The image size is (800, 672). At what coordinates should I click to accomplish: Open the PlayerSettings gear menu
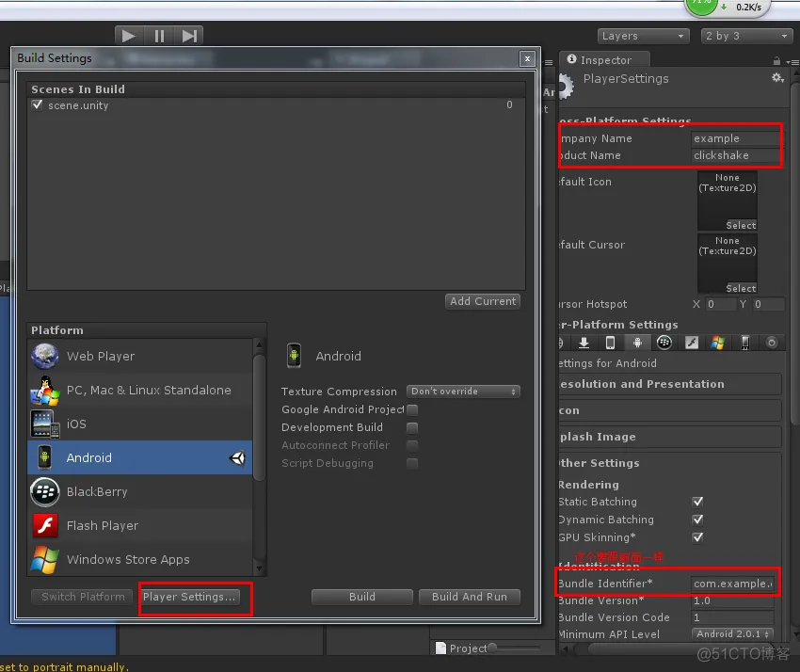tap(777, 78)
